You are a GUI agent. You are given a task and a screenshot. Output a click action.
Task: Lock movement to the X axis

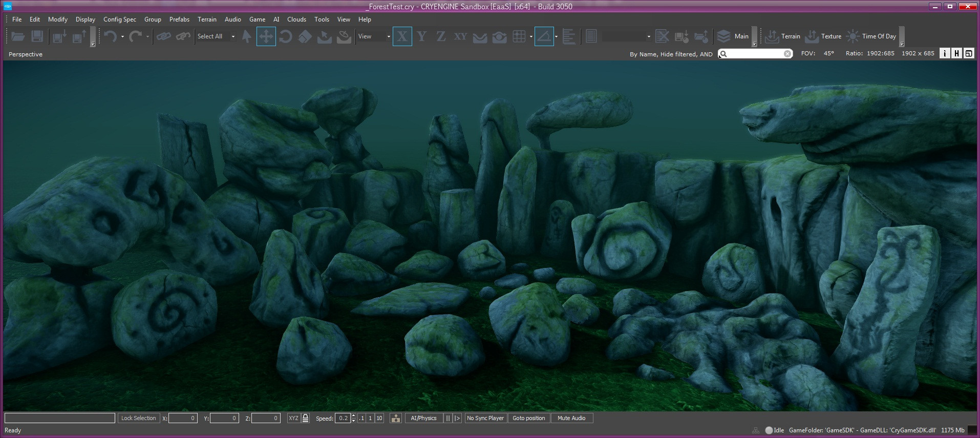[x=402, y=36]
